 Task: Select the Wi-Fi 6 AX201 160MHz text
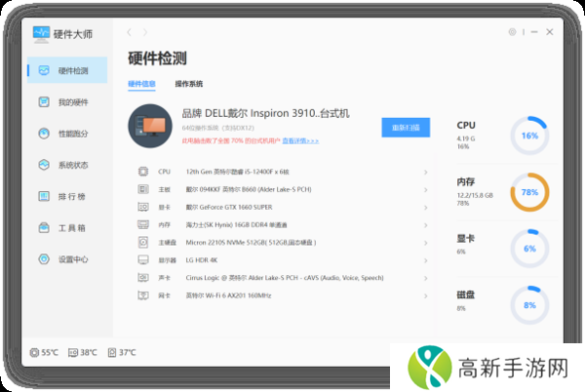228,295
